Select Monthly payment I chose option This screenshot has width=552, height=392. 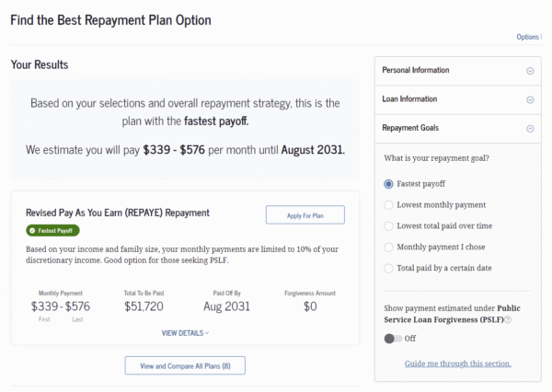[389, 247]
